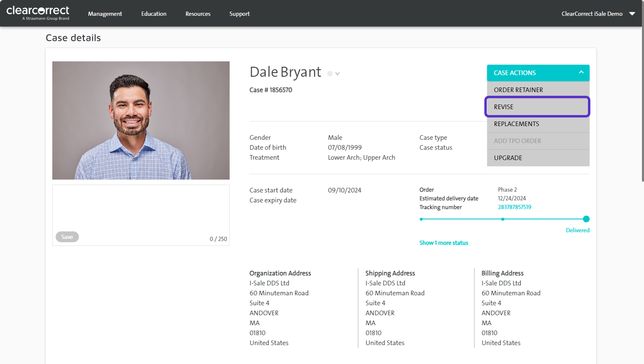Expand the chevron beside the patient name
The height and width of the screenshot is (364, 644).
[x=337, y=74]
